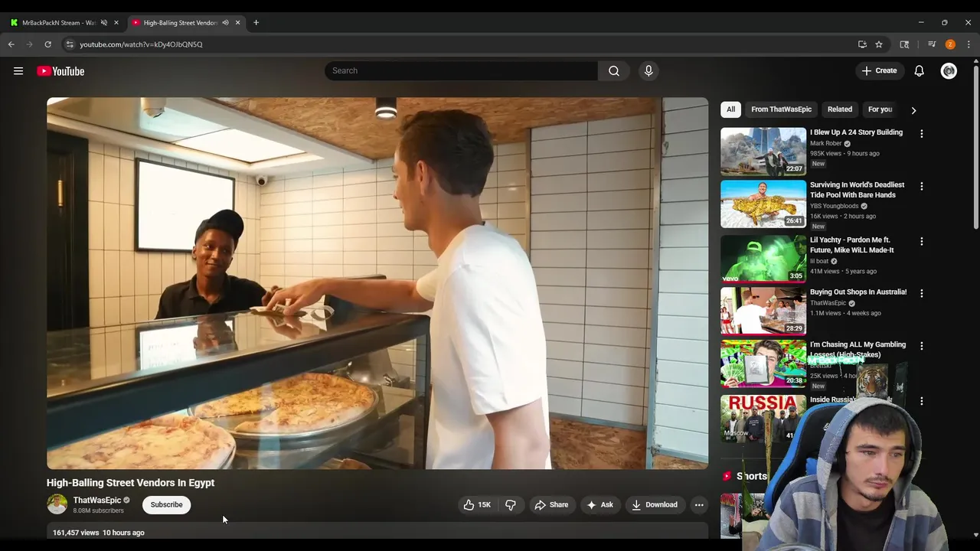Go to YouTube home via logo
The height and width of the screenshot is (551, 980).
(60, 71)
